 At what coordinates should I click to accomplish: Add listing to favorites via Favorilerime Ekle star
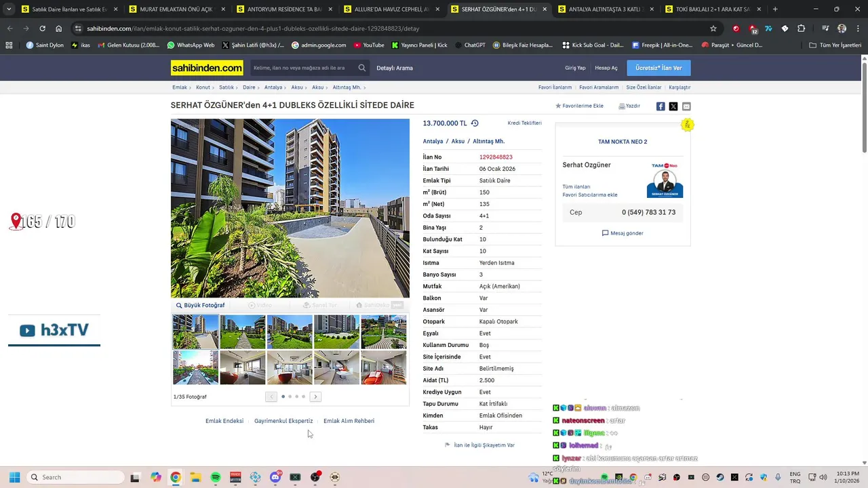point(580,106)
